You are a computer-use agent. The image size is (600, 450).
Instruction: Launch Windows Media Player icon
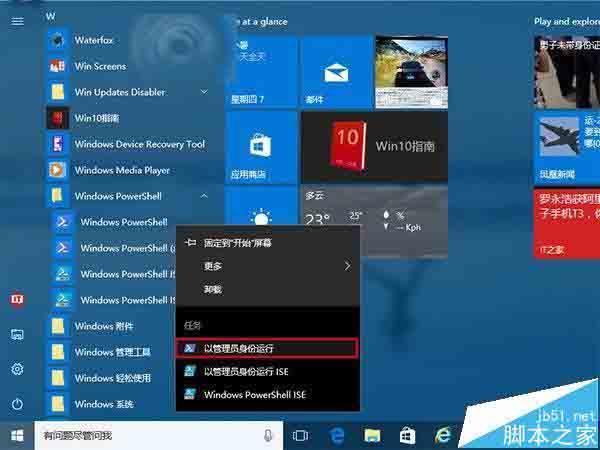58,170
